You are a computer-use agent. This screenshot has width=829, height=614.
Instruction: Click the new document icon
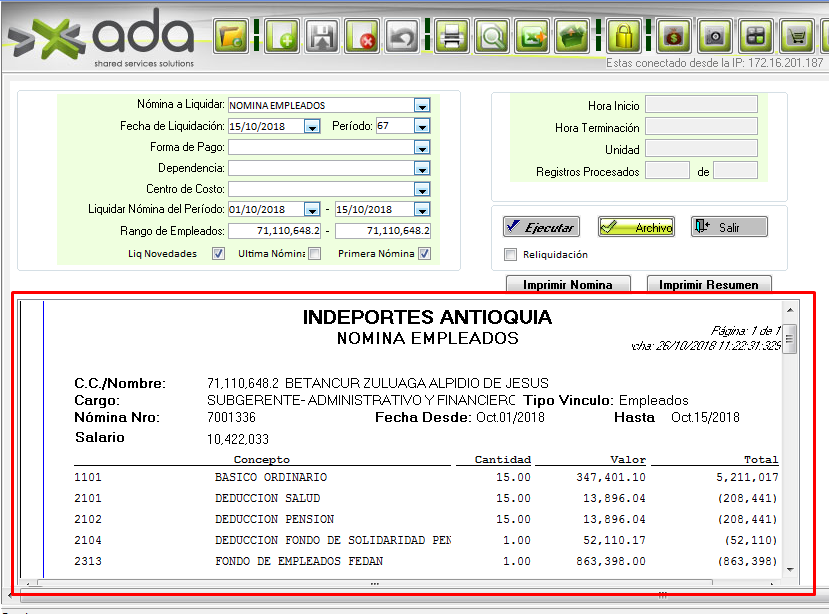pos(283,37)
